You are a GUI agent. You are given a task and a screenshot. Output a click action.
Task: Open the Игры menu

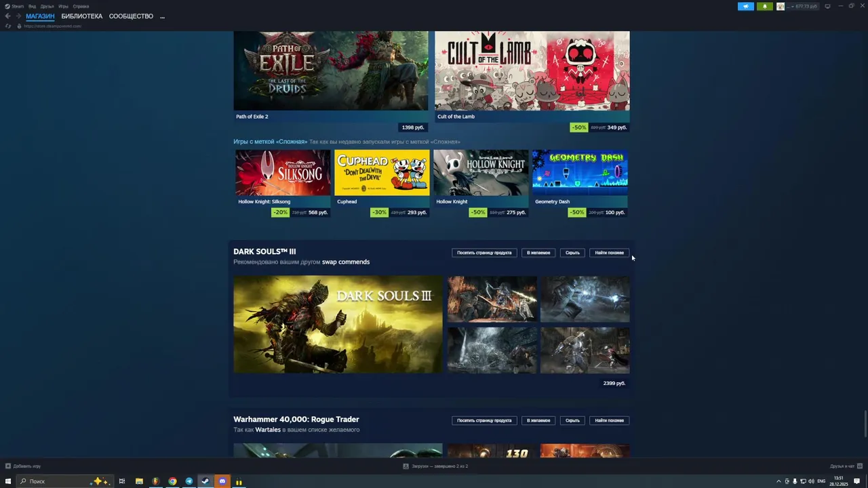click(63, 6)
